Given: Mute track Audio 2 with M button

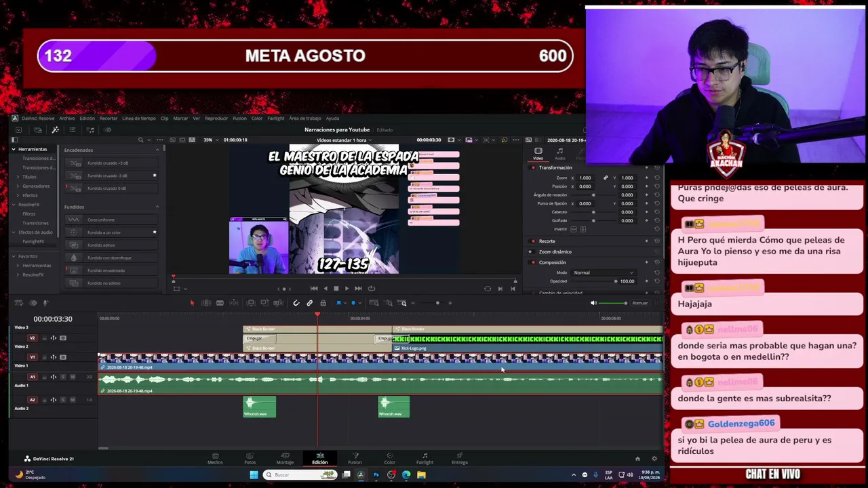Looking at the screenshot, I should pyautogui.click(x=73, y=400).
